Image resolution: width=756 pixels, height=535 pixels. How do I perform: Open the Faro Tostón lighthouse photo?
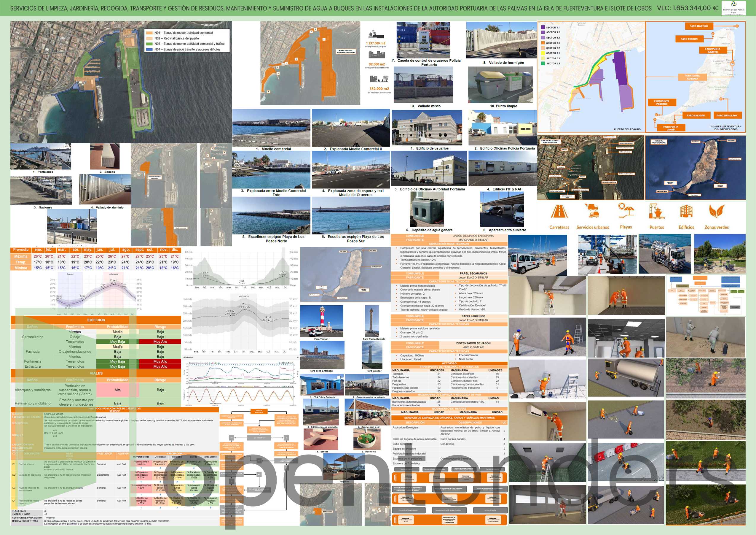[x=321, y=321]
